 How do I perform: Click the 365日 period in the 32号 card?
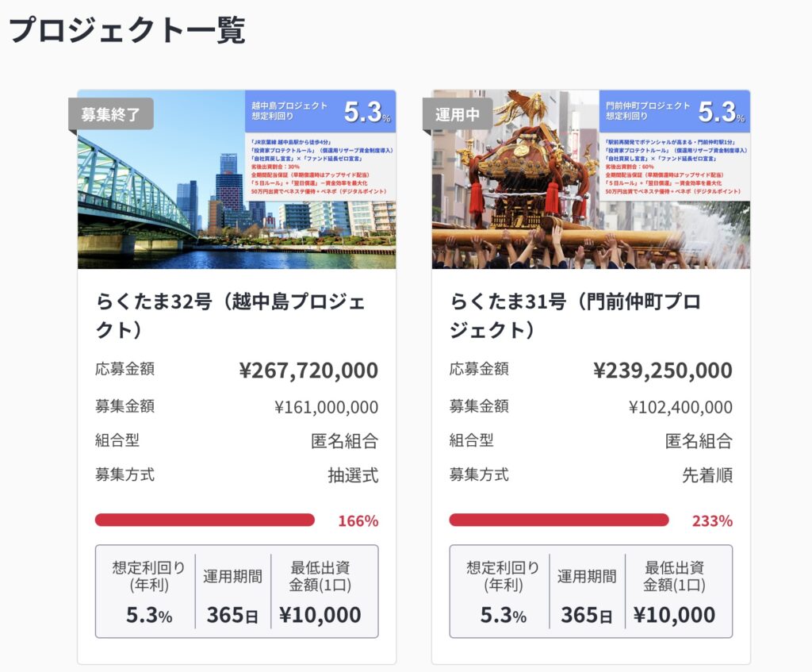click(x=232, y=615)
